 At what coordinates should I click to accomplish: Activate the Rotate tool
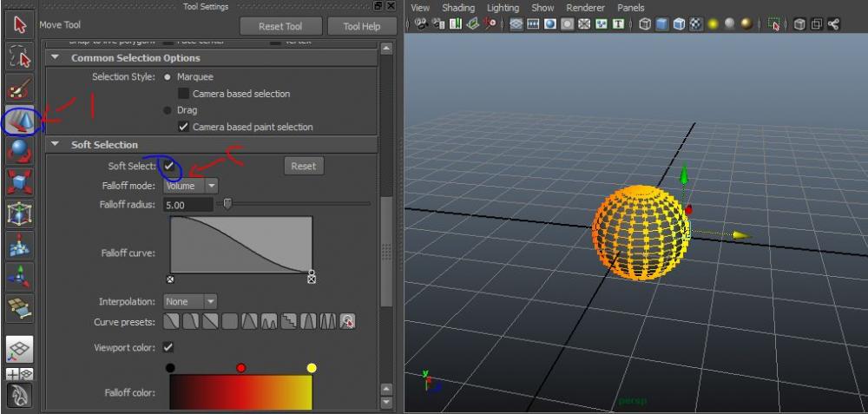click(x=20, y=152)
